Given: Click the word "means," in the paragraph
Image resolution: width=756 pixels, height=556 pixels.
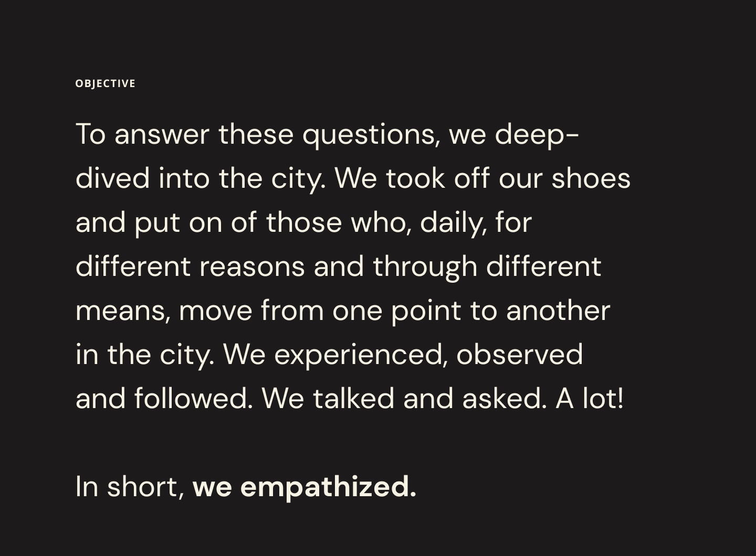Looking at the screenshot, I should (x=123, y=311).
